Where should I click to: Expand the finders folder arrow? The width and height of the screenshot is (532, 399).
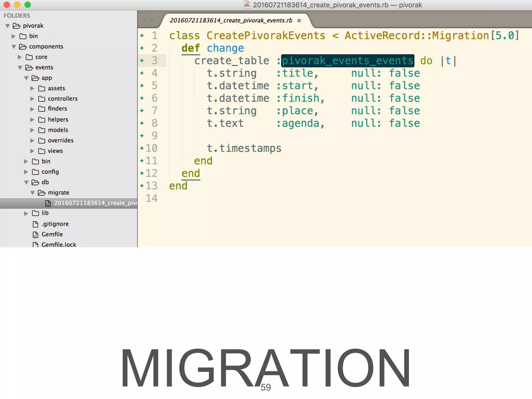32,109
